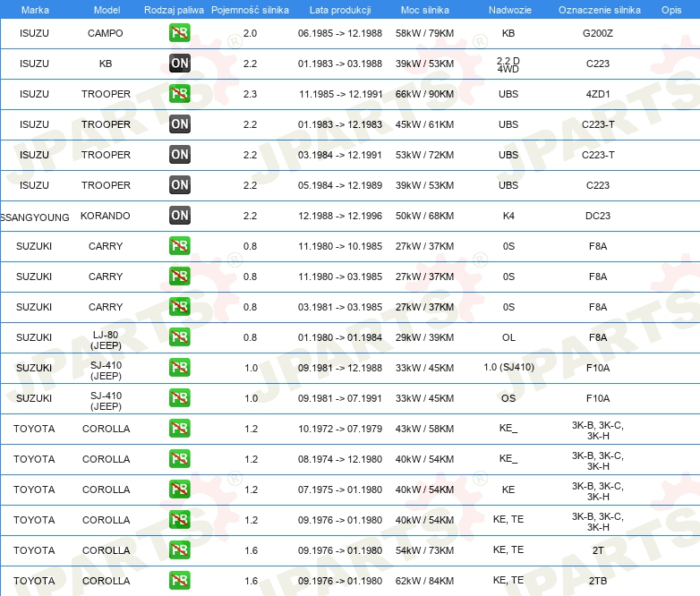
Task: Click petrol icon in ISUZU CAMPO row
Action: (x=179, y=33)
